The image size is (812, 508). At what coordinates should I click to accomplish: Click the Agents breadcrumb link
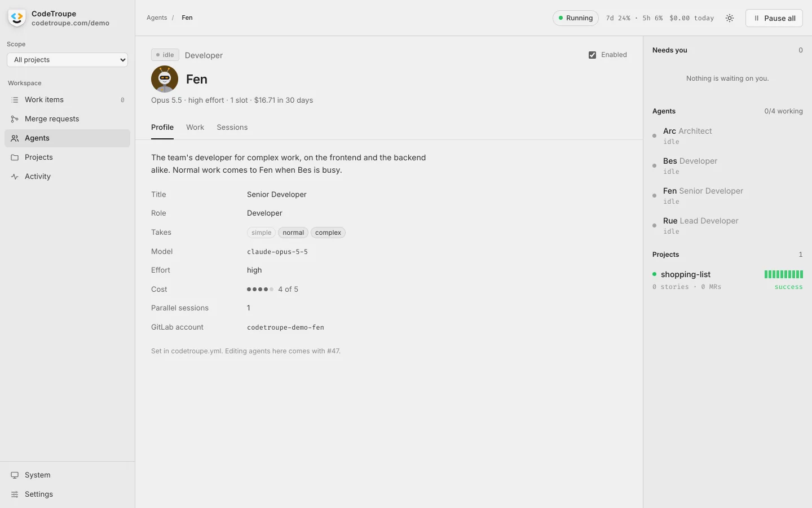pyautogui.click(x=157, y=18)
